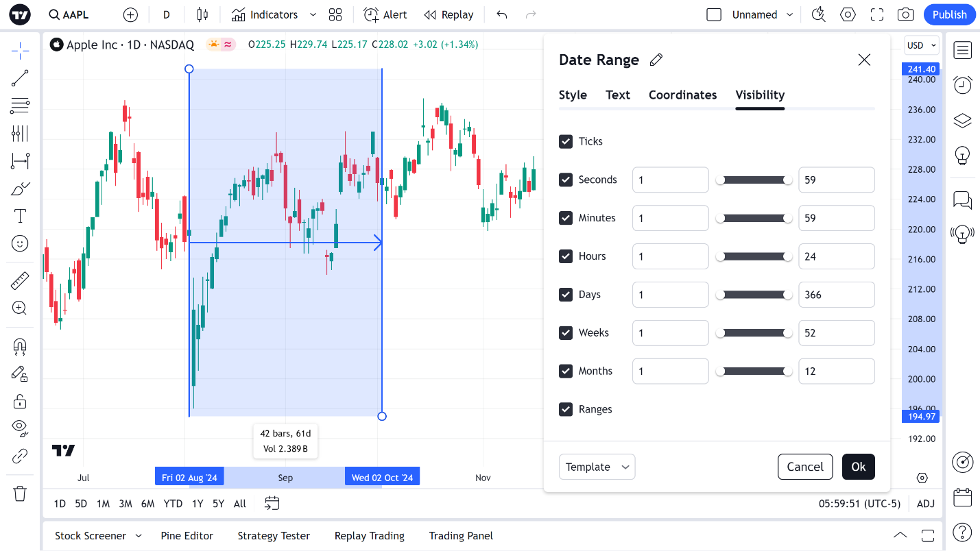
Task: Switch to the Style tab
Action: (x=573, y=95)
